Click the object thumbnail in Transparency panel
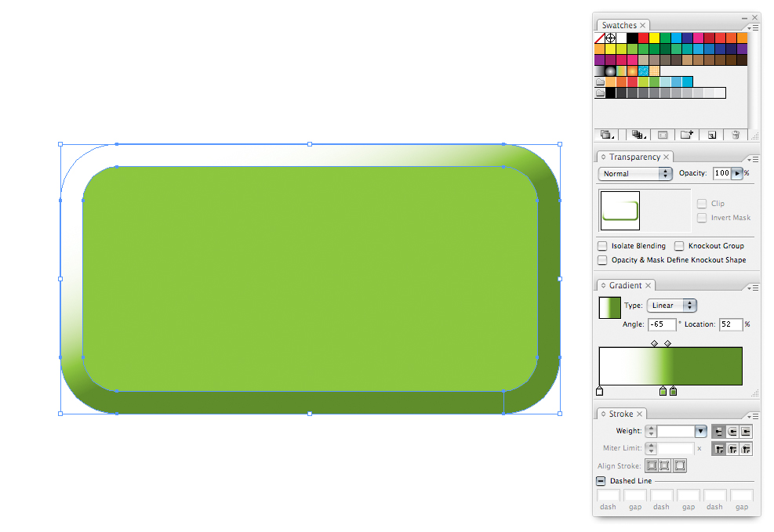Viewport: 774px width, 532px height. [x=620, y=211]
